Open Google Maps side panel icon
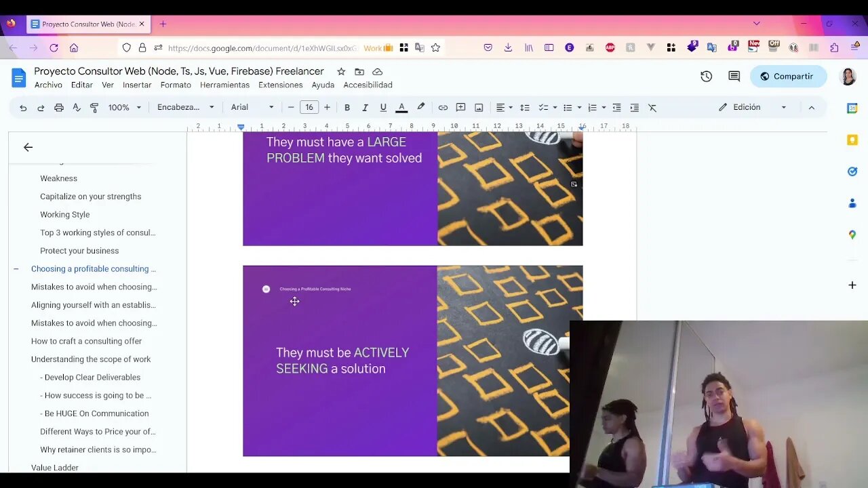This screenshot has height=488, width=868. click(852, 235)
